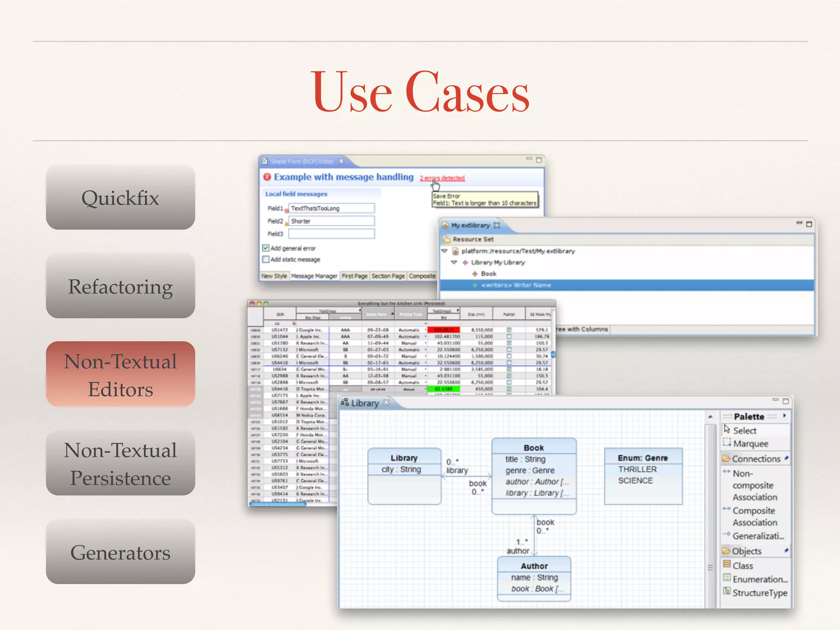Toggle Publish checkbox in US6240 row
This screenshot has height=630, width=840.
click(x=509, y=356)
